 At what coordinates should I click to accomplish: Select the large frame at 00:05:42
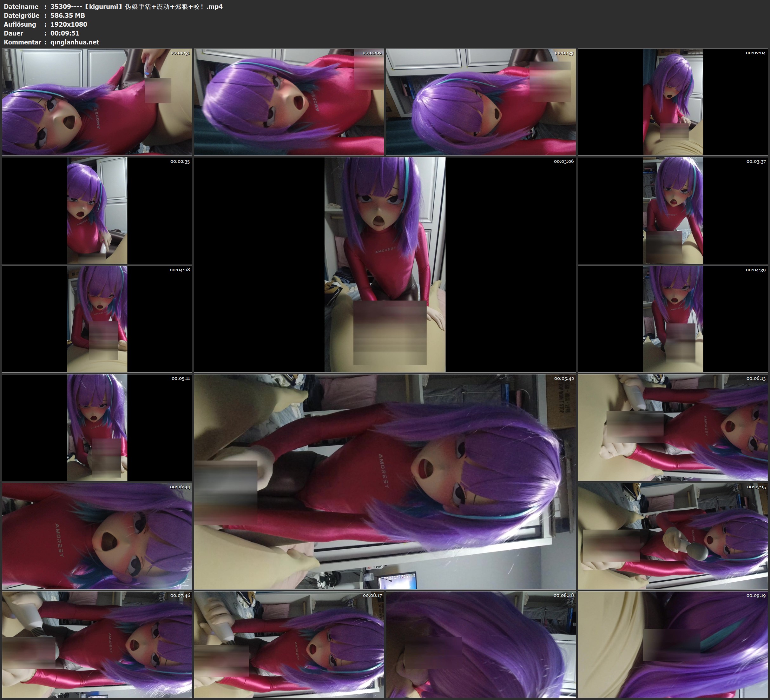(385, 481)
